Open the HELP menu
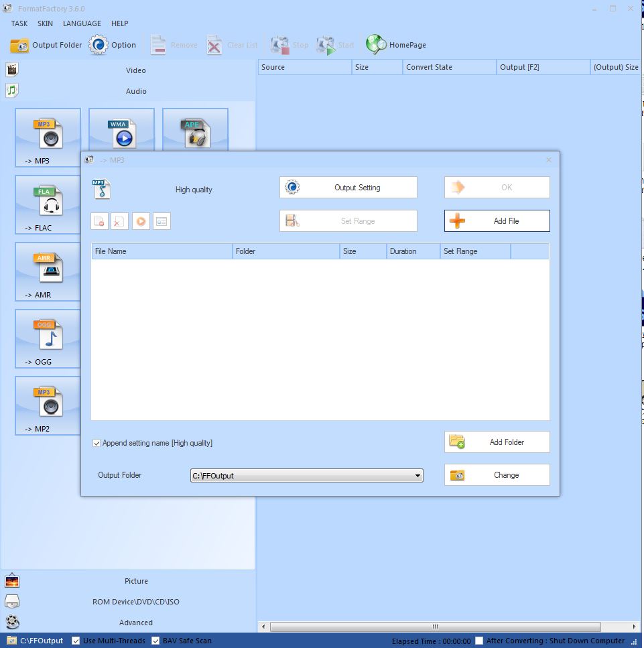Screen dimensions: 644x648 point(119,23)
